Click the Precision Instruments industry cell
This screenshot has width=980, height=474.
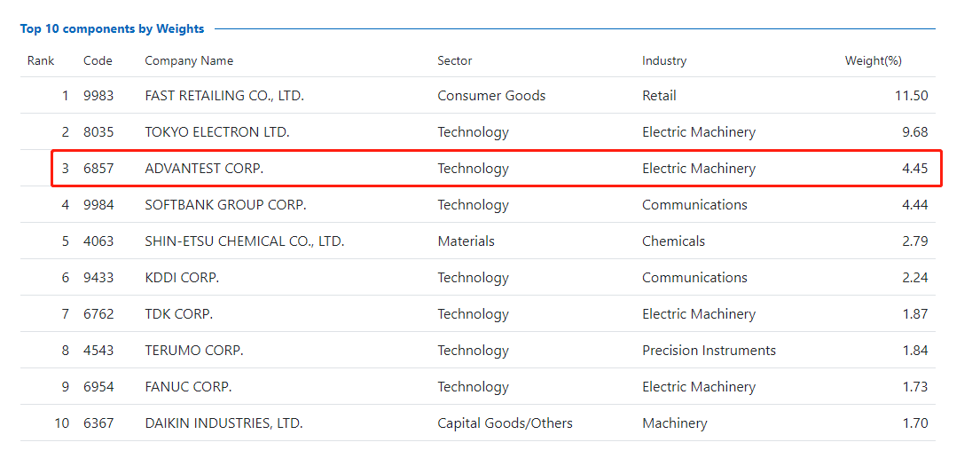709,351
